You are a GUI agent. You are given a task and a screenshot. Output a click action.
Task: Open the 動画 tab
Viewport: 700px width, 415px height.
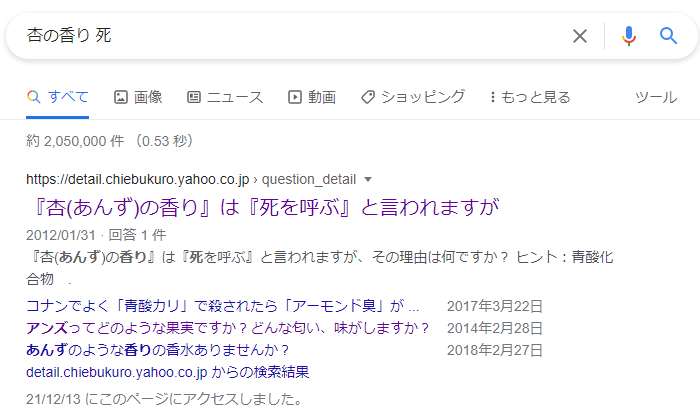(312, 97)
